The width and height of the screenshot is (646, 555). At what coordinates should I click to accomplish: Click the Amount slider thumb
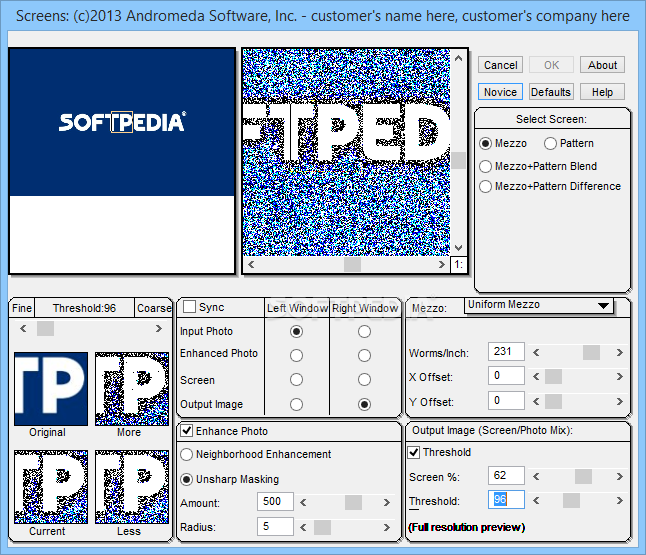(353, 503)
